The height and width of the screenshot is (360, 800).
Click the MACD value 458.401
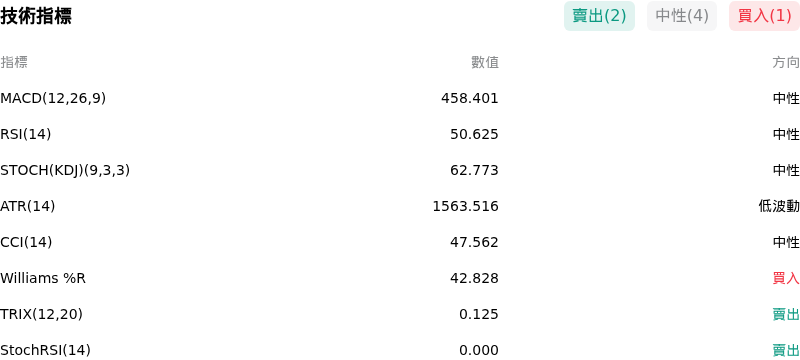pos(469,98)
